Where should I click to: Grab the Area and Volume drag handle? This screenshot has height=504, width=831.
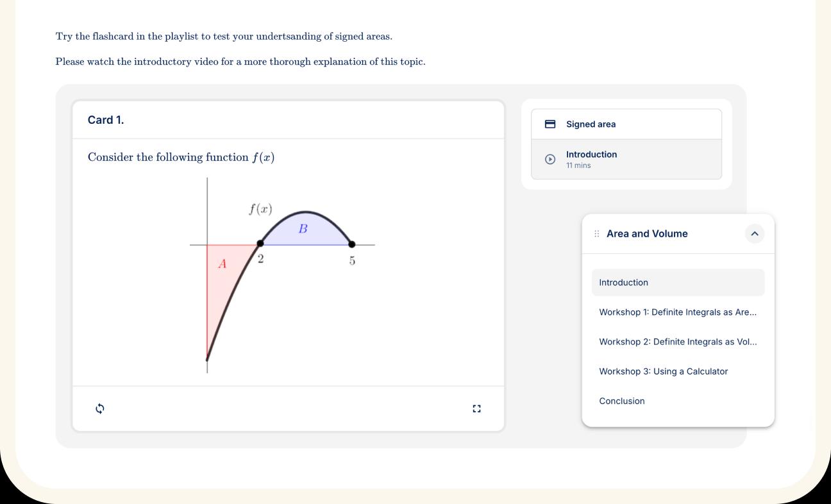tap(597, 234)
